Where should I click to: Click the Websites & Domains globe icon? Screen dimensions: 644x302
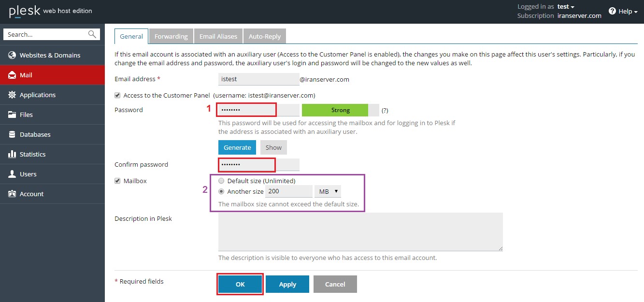(12, 55)
